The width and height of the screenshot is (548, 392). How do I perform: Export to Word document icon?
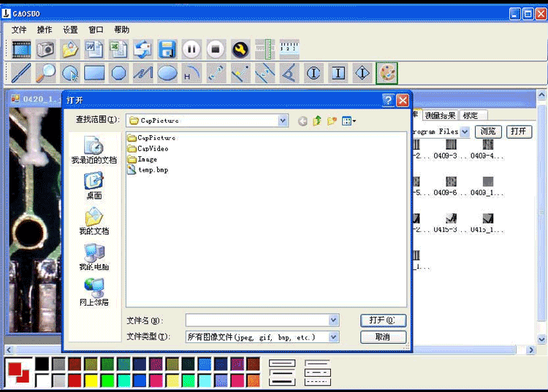coord(94,49)
